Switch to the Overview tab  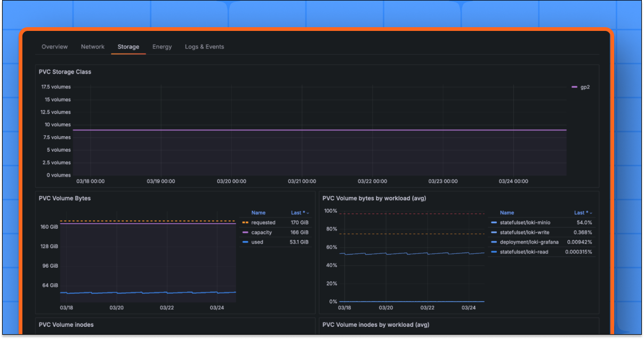pyautogui.click(x=54, y=46)
